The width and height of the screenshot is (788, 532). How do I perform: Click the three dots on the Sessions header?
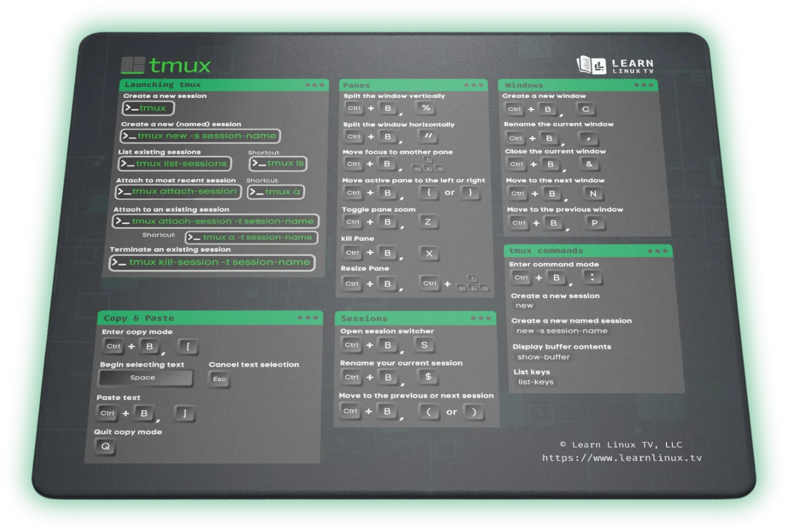[481, 318]
